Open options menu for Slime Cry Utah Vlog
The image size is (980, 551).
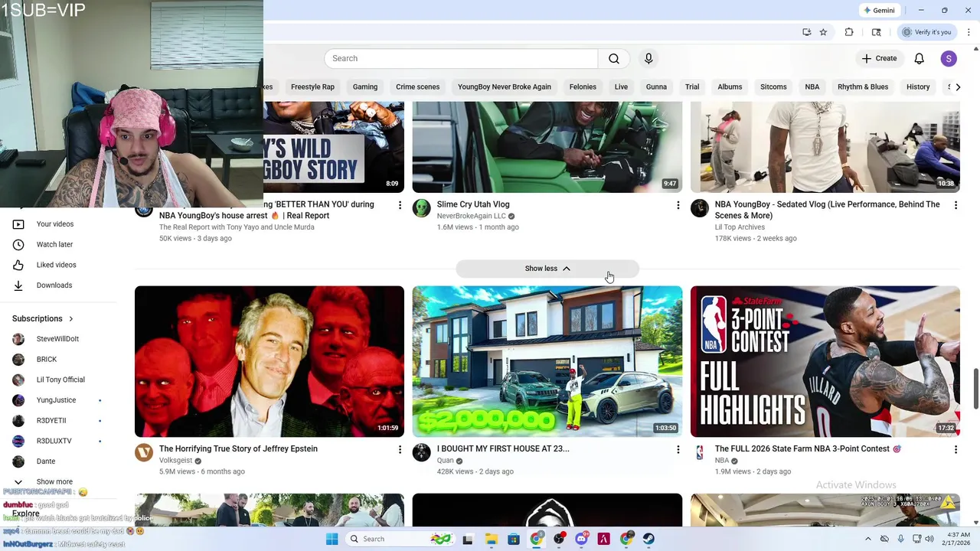(678, 205)
